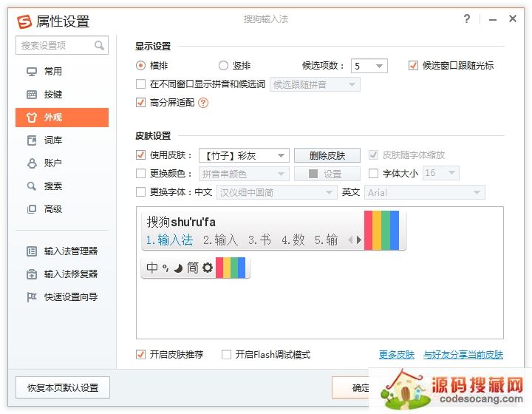Switch to the 词库 settings tab

pos(53,140)
